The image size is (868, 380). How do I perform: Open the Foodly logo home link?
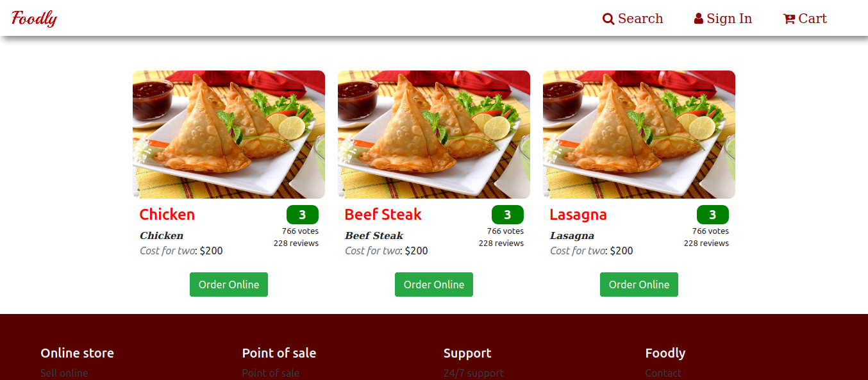click(x=35, y=19)
